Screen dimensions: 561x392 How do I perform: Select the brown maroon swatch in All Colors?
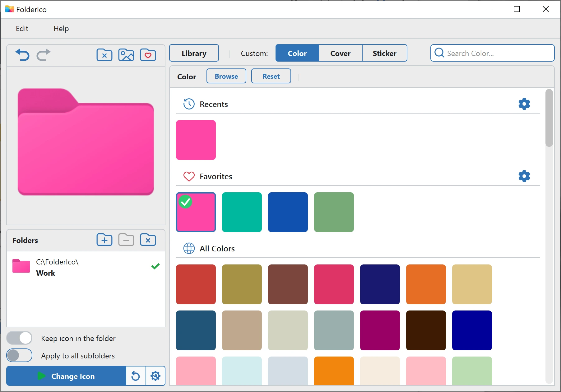(288, 284)
